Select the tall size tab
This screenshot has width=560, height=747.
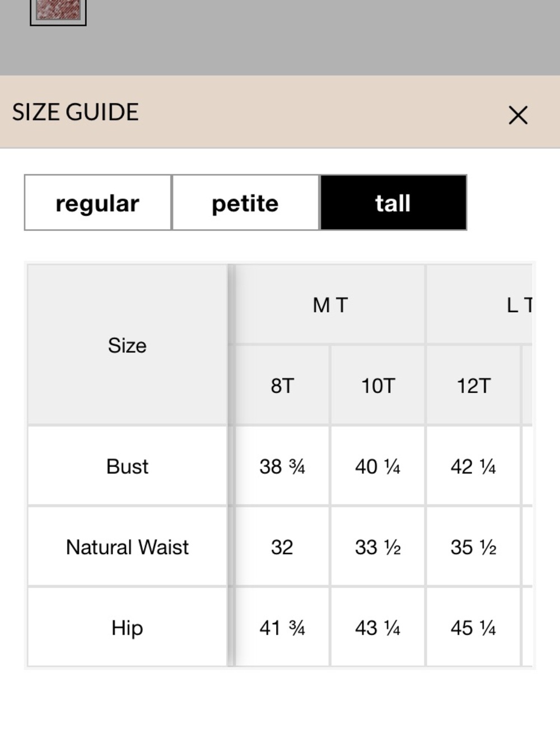coord(393,202)
